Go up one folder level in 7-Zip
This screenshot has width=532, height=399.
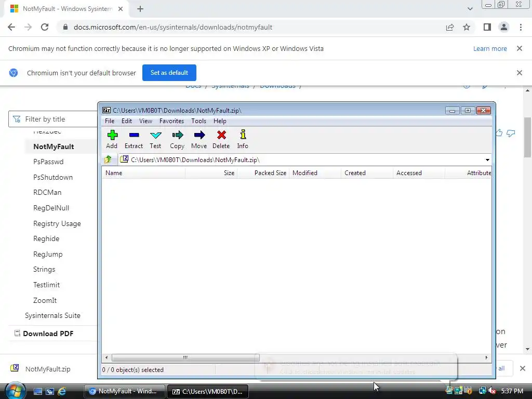(x=108, y=159)
